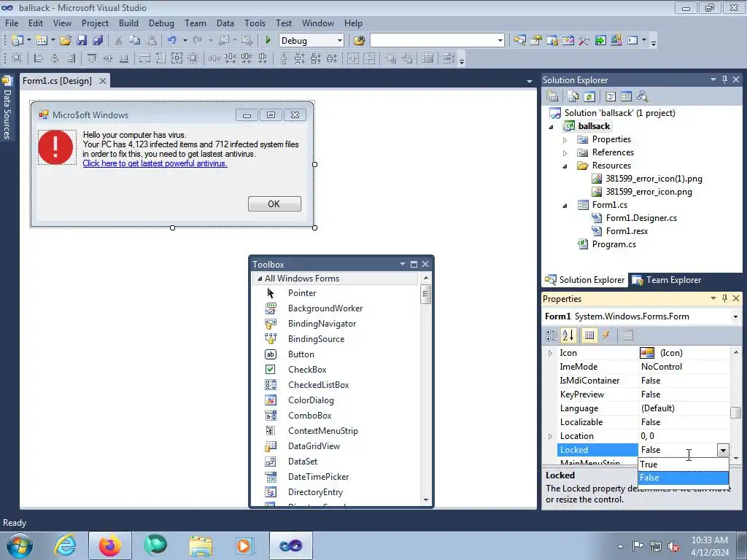This screenshot has width=747, height=560.
Task: Click the Windows Start orb
Action: (20, 545)
